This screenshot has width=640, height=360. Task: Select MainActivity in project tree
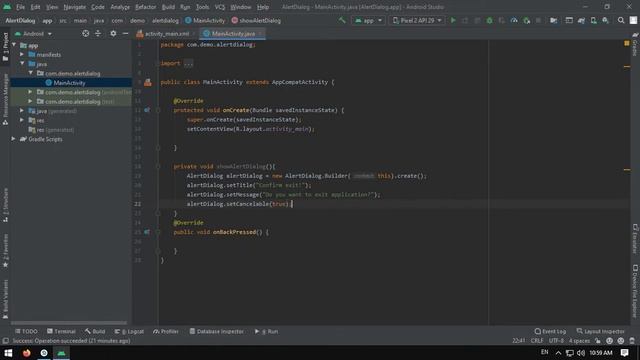tap(69, 83)
